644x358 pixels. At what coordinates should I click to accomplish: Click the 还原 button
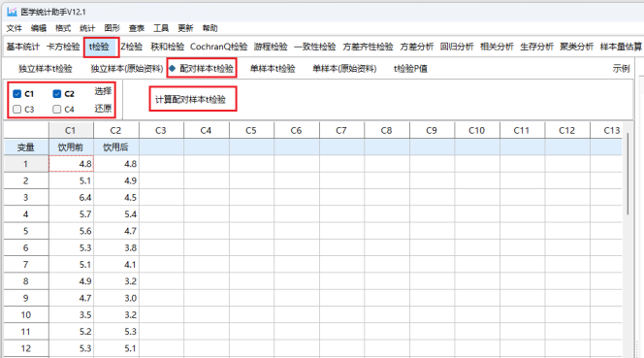103,108
